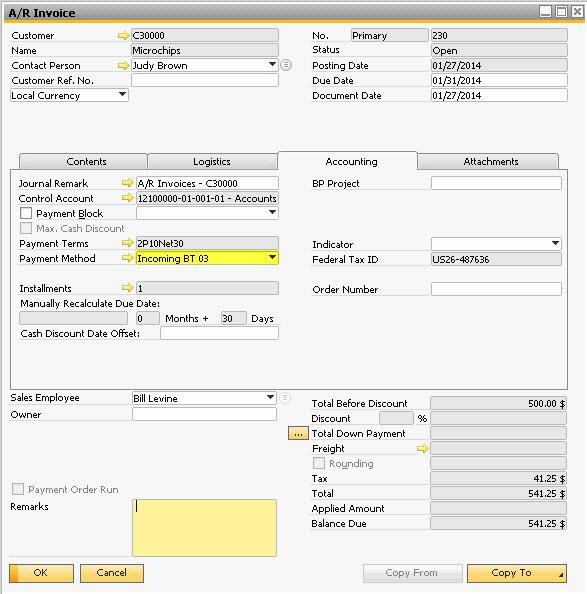Click the Days value field showing 30
This screenshot has width=587, height=594.
234,318
